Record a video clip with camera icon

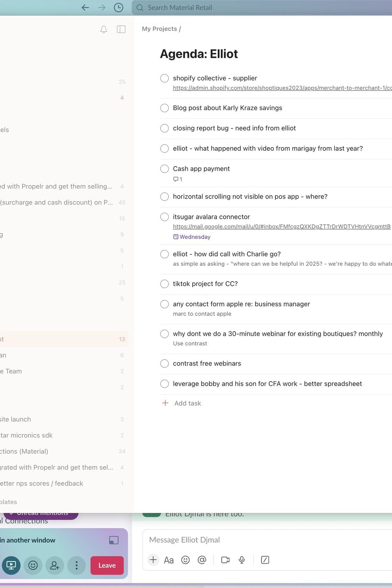(225, 560)
